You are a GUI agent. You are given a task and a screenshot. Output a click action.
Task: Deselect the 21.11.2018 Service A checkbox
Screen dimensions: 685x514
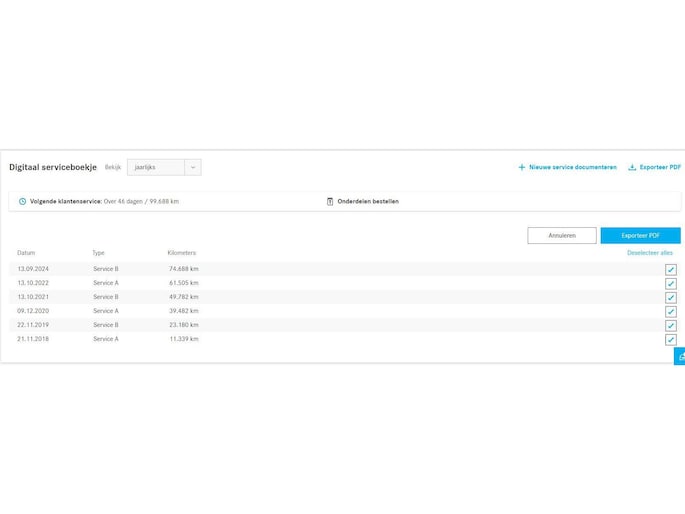670,340
